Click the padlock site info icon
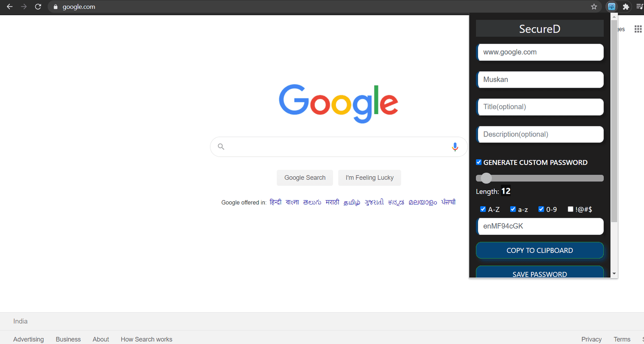 tap(55, 7)
